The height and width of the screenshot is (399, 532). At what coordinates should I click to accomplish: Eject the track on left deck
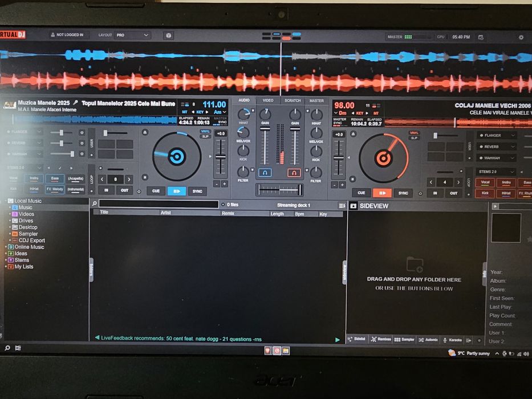145,132
